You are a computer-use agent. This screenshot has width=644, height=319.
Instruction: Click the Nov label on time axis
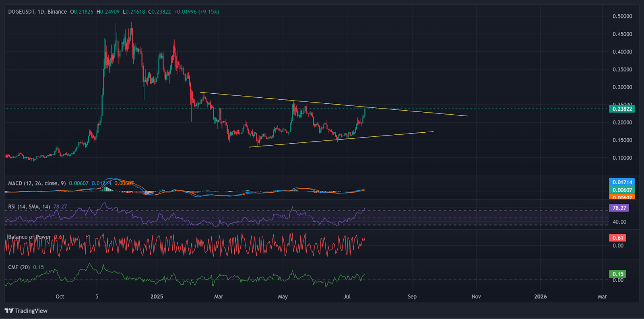tap(476, 296)
